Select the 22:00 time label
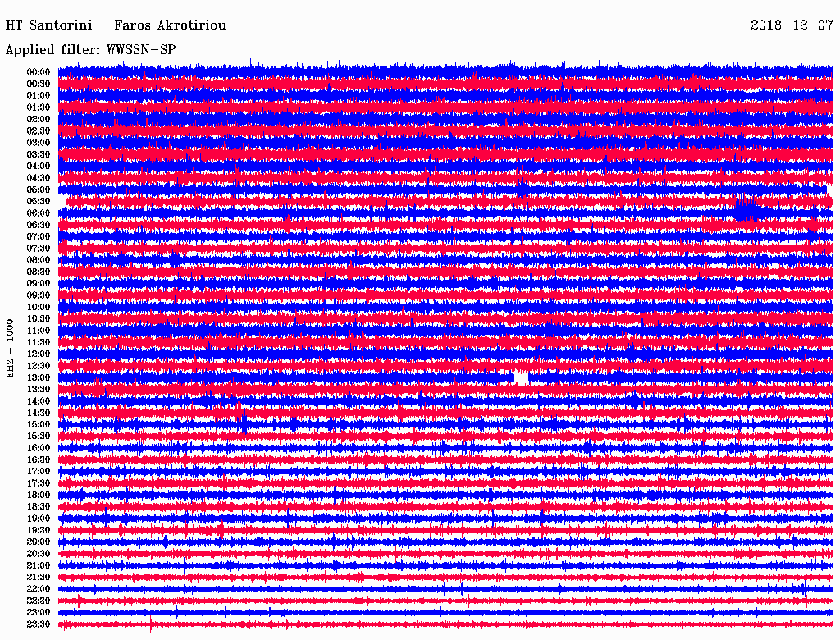The image size is (840, 640). (x=39, y=589)
